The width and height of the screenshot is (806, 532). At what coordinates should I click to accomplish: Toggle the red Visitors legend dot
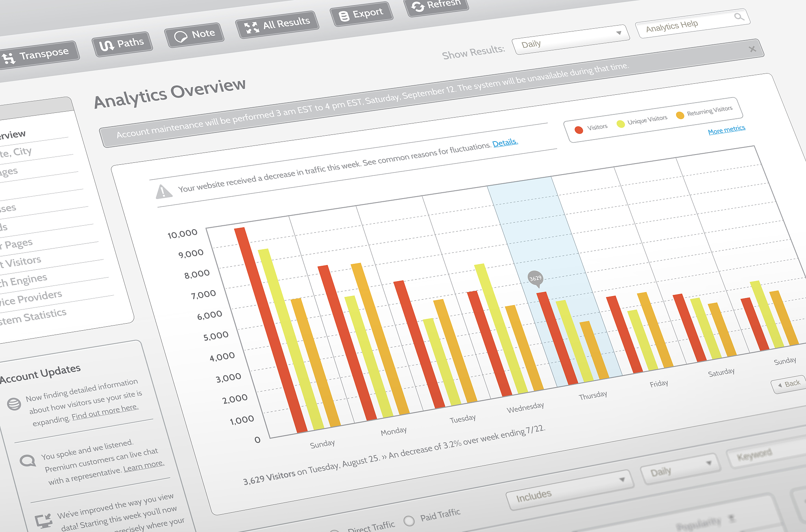tap(579, 130)
